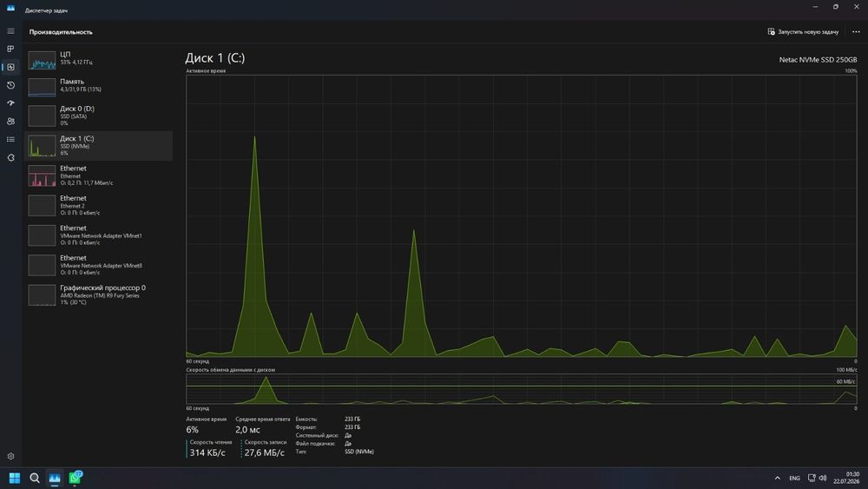The width and height of the screenshot is (868, 489).
Task: Open the Services page icon
Action: (x=10, y=158)
